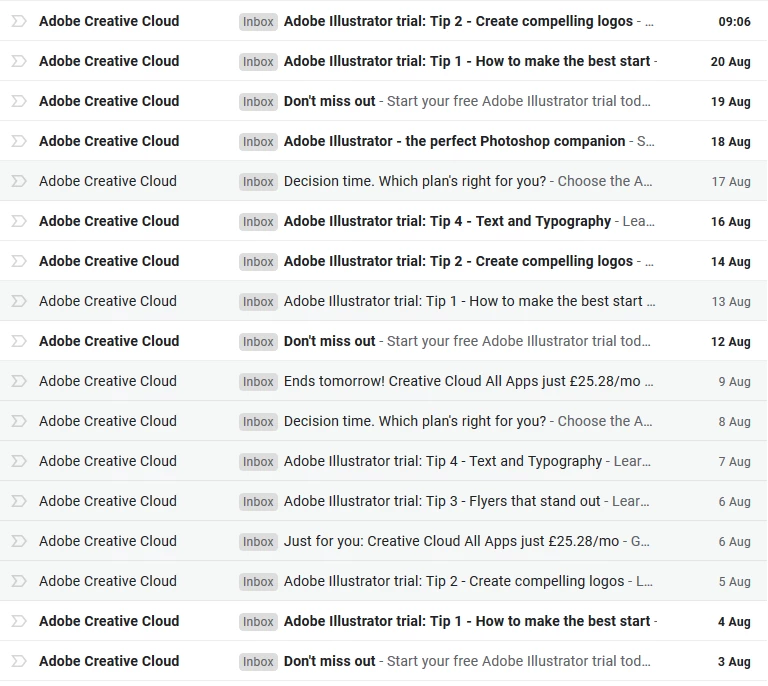This screenshot has width=768, height=686.
Task: Click Inbox label on the 17 Aug email
Action: coord(258,182)
